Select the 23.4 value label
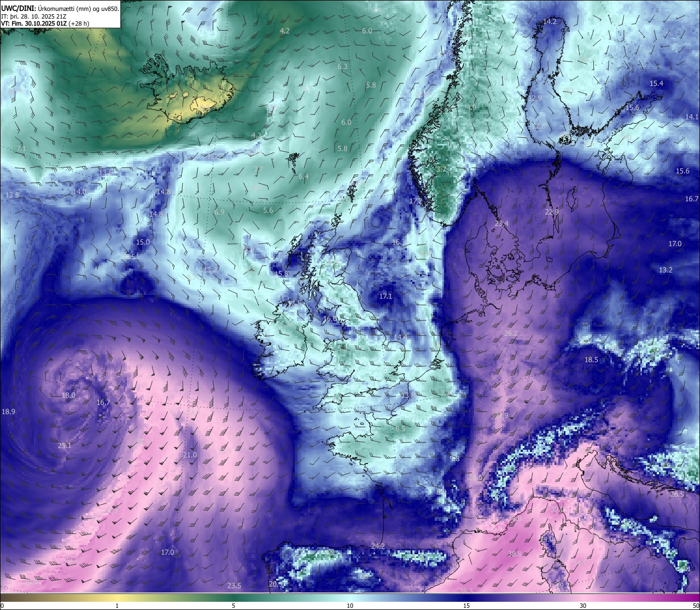The image size is (700, 610). [x=501, y=223]
